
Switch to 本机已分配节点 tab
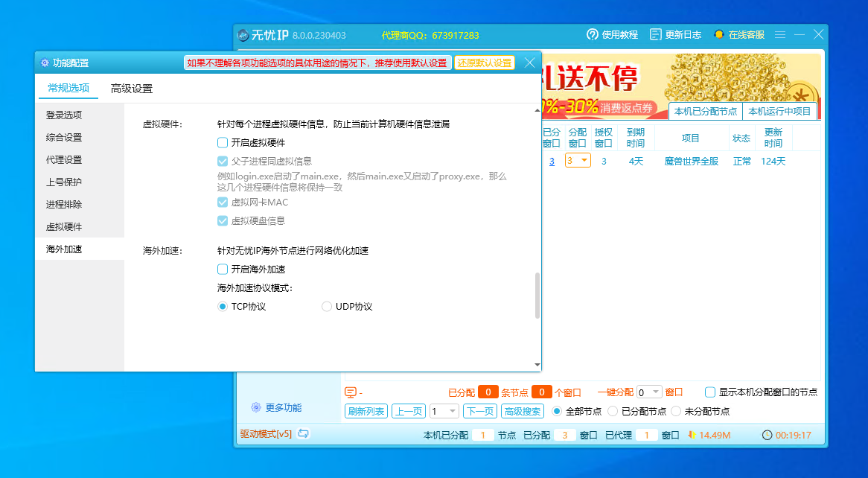705,112
